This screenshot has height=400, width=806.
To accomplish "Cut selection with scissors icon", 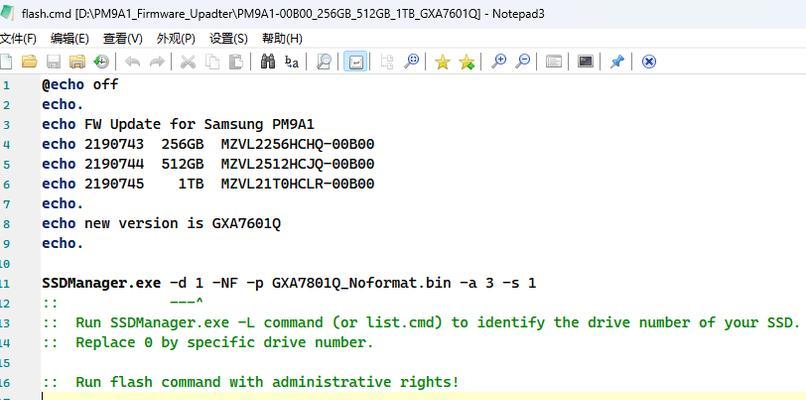I will pyautogui.click(x=188, y=62).
